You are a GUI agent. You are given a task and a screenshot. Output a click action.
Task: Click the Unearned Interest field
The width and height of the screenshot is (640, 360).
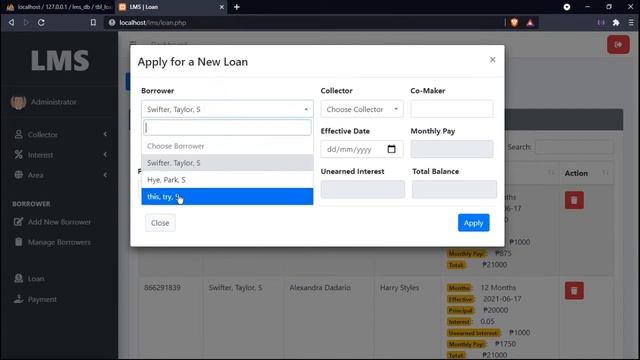point(362,189)
